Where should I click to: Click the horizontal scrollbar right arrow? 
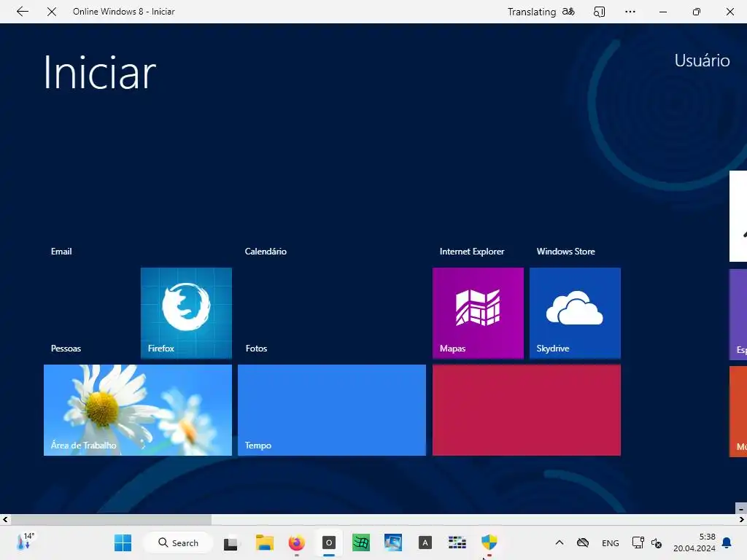tap(741, 519)
